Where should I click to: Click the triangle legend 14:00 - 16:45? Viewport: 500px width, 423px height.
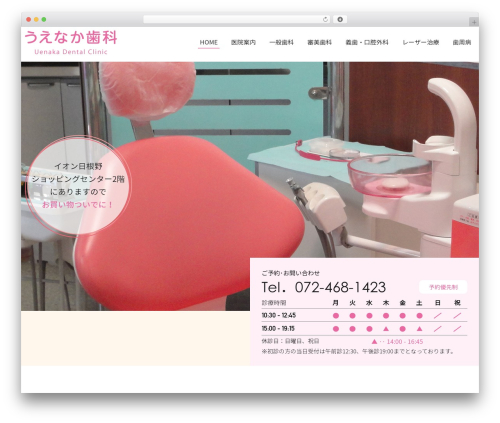tap(397, 342)
